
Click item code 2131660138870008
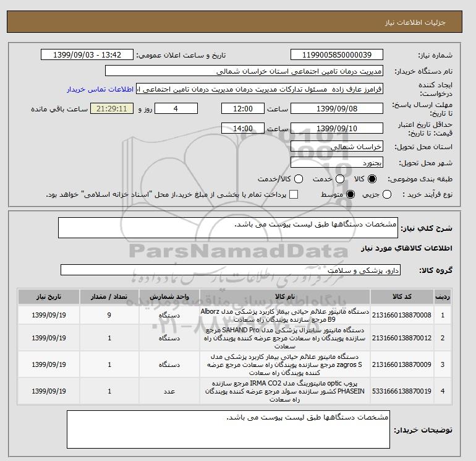tap(402, 315)
